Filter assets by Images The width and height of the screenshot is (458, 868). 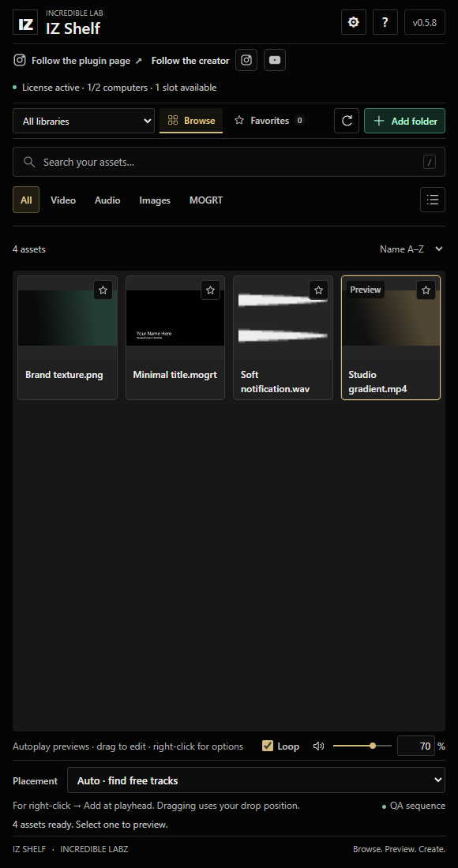[x=155, y=200]
